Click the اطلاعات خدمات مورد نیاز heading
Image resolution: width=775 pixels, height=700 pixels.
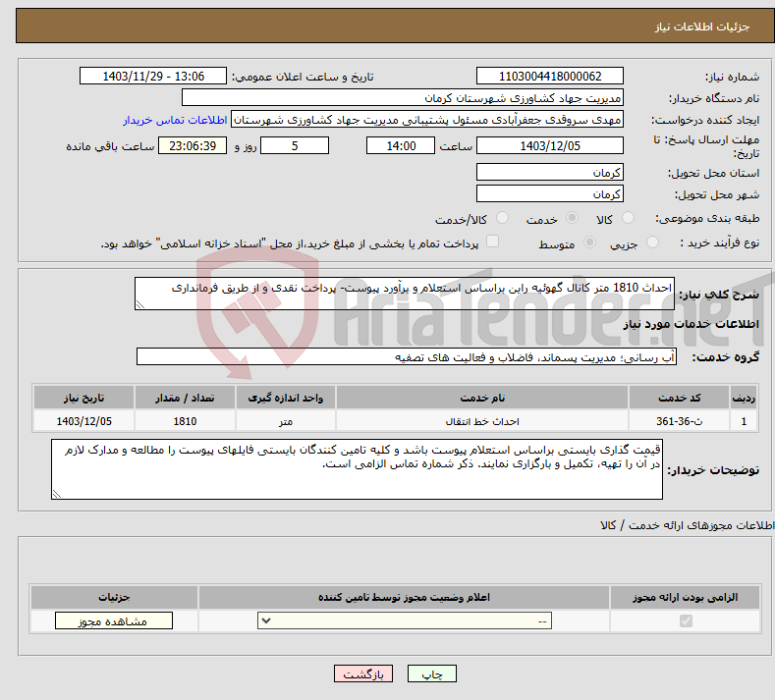pos(691,324)
